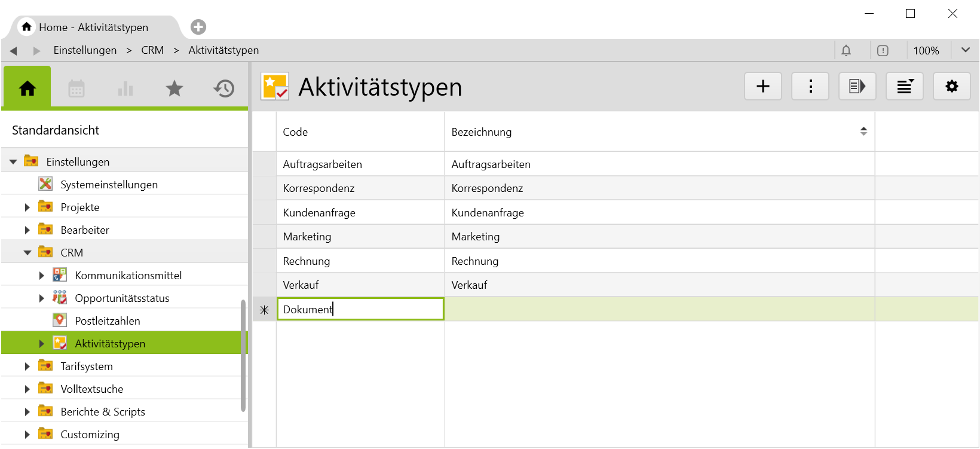Select the Postleitzahlen tree item

click(x=108, y=321)
